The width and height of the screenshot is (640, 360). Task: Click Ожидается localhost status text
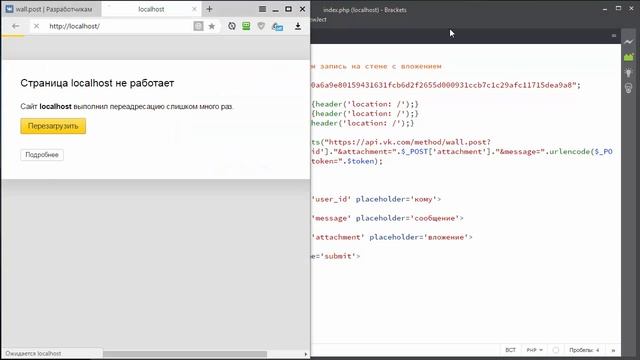[x=33, y=353]
